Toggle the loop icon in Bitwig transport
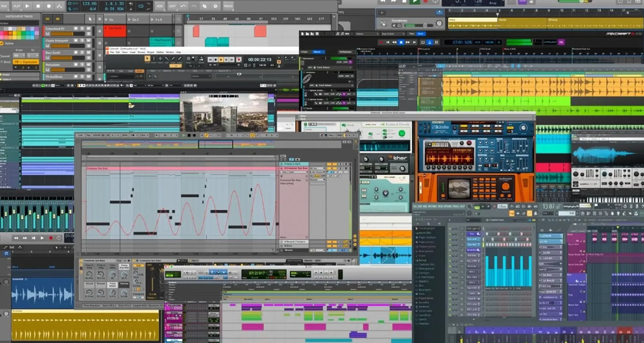Screen dimensions: 644x343 pyautogui.click(x=141, y=6)
